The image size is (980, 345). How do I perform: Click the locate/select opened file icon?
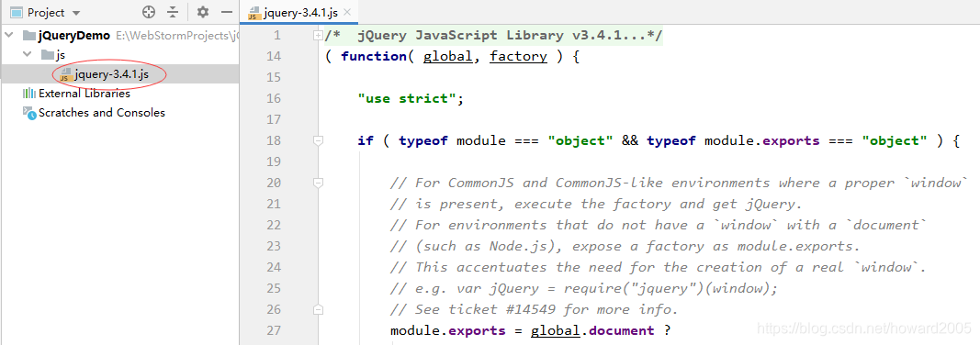148,12
